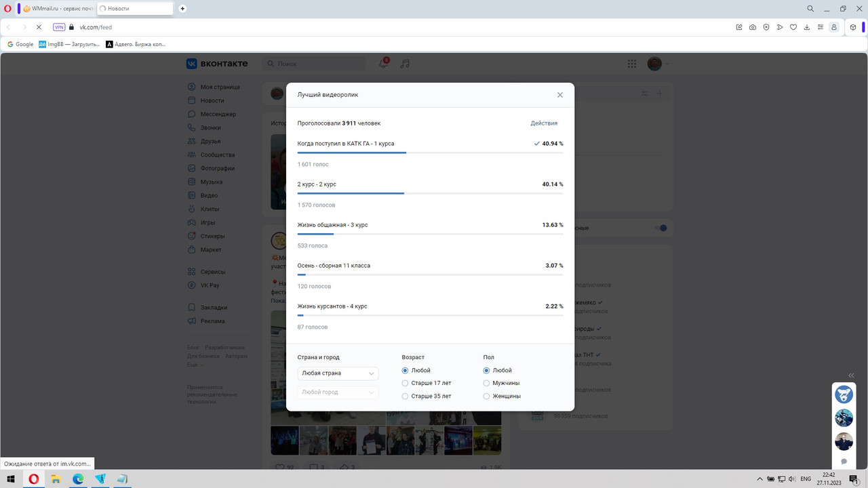Open the chat bubble in VK contacts sidebar
The width and height of the screenshot is (868, 488).
844,462
